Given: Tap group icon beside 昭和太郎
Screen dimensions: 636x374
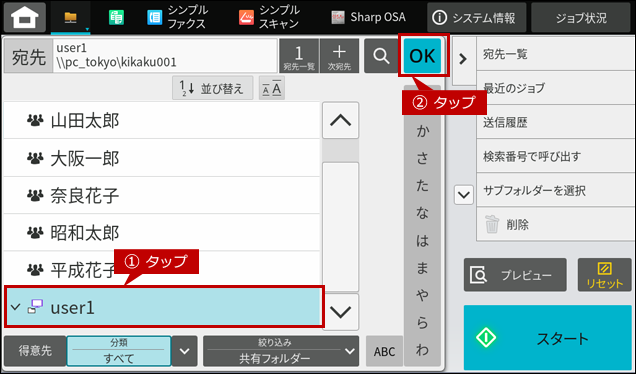Looking at the screenshot, I should (x=35, y=232).
